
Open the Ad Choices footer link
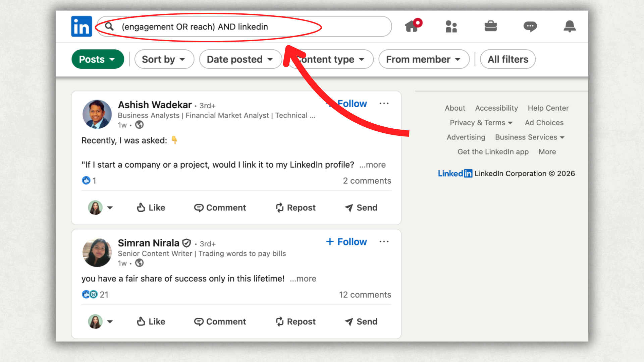(544, 123)
